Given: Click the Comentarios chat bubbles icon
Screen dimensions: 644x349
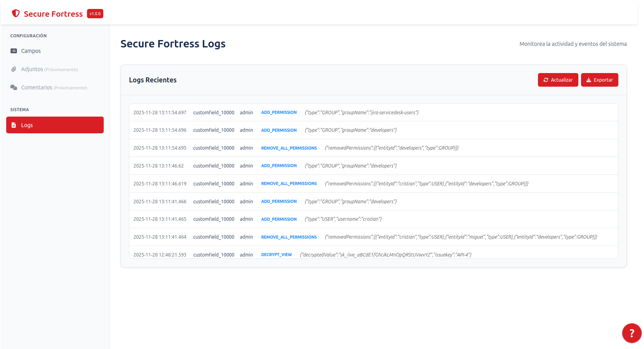Looking at the screenshot, I should coord(14,87).
